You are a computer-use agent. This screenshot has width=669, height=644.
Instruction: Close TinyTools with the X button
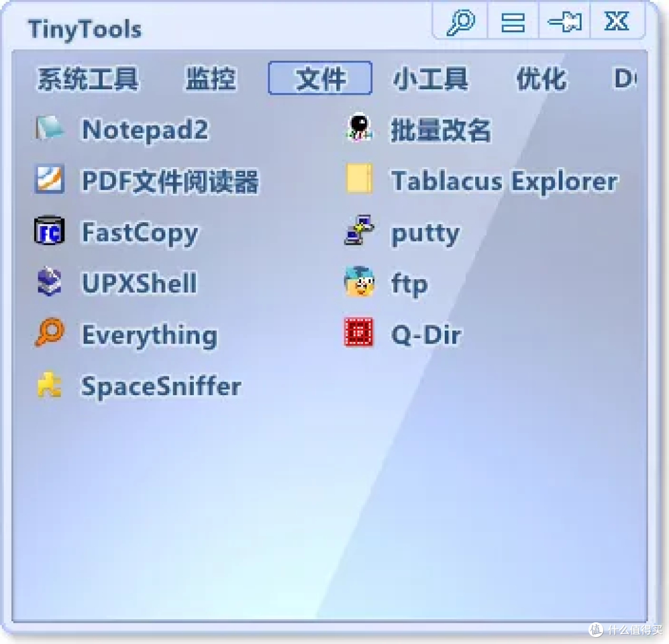(x=616, y=21)
